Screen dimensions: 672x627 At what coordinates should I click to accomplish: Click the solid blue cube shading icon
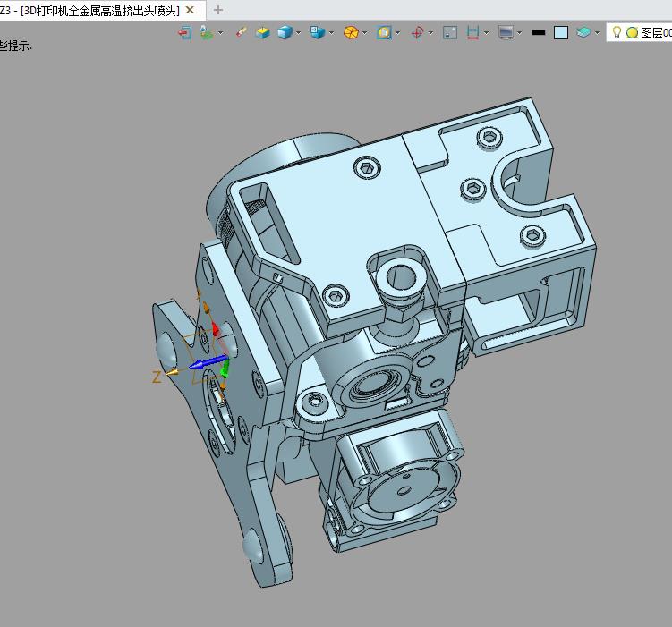285,32
